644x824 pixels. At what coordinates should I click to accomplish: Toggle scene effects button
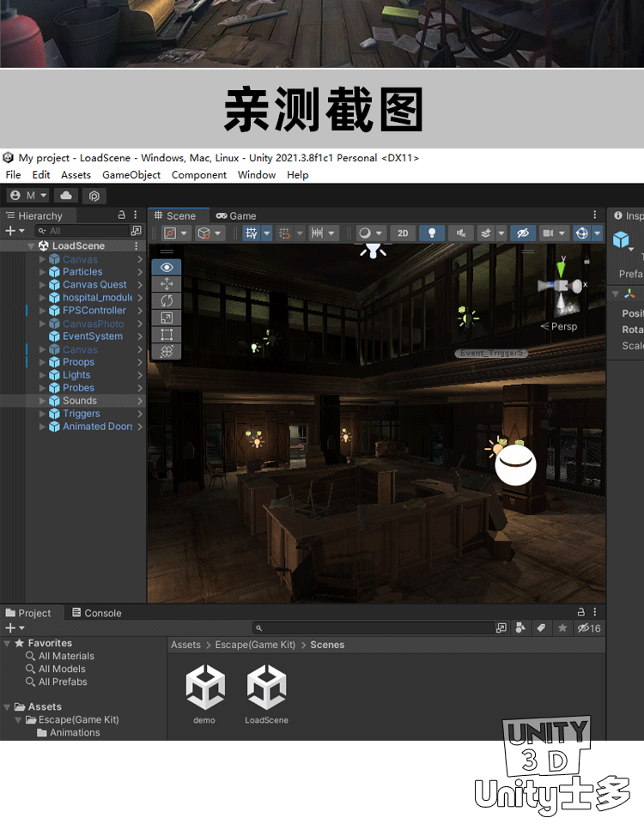[486, 233]
